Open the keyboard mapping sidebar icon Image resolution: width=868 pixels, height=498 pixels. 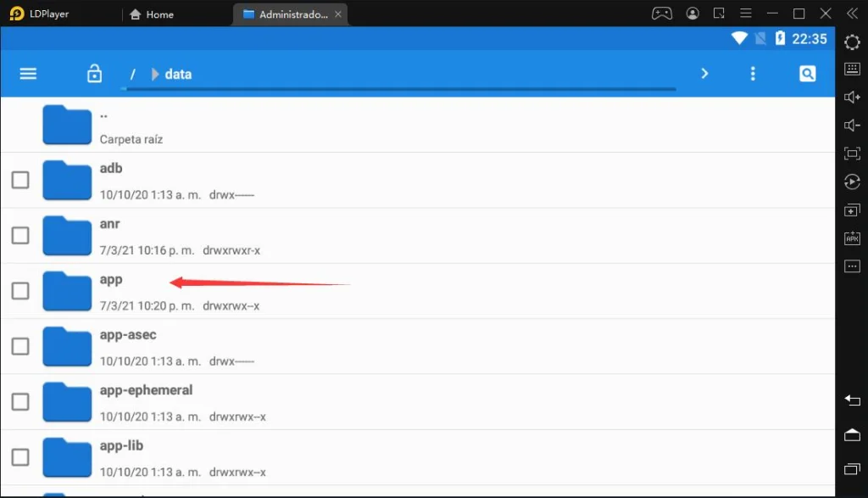[852, 69]
